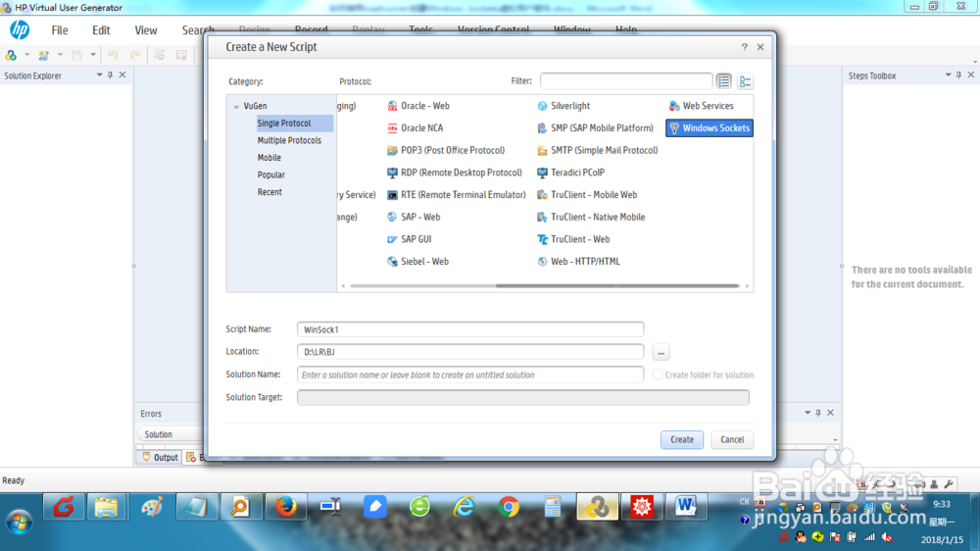The width and height of the screenshot is (980, 551).
Task: Pin the Solution Explorer panel
Action: (x=110, y=75)
